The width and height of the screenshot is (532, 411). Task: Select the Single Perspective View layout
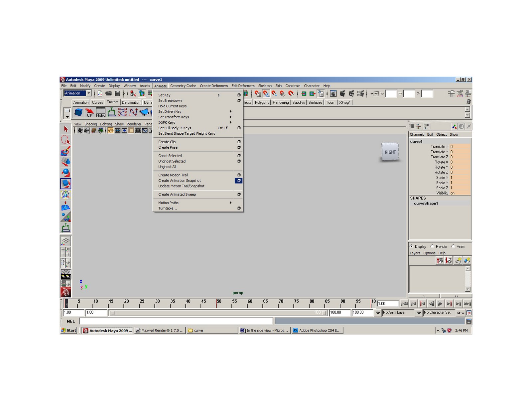click(x=66, y=241)
